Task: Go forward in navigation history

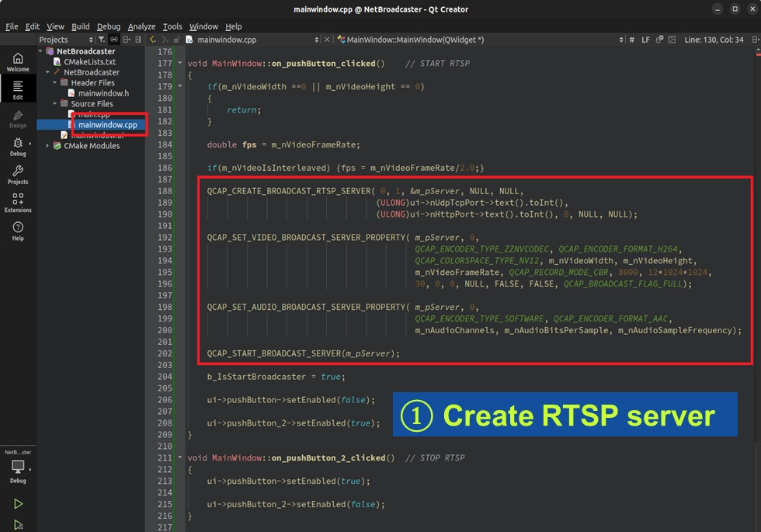Action: pyautogui.click(x=165, y=40)
